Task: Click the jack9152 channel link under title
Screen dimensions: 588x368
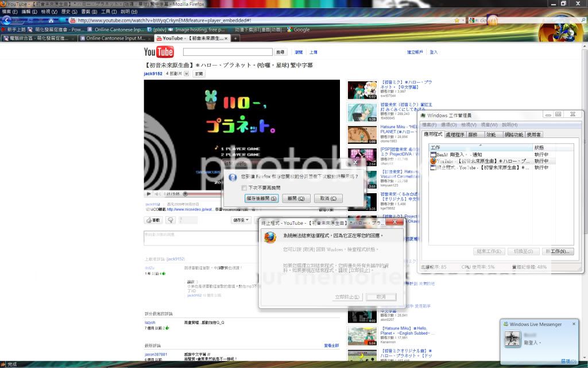Action: pyautogui.click(x=153, y=74)
